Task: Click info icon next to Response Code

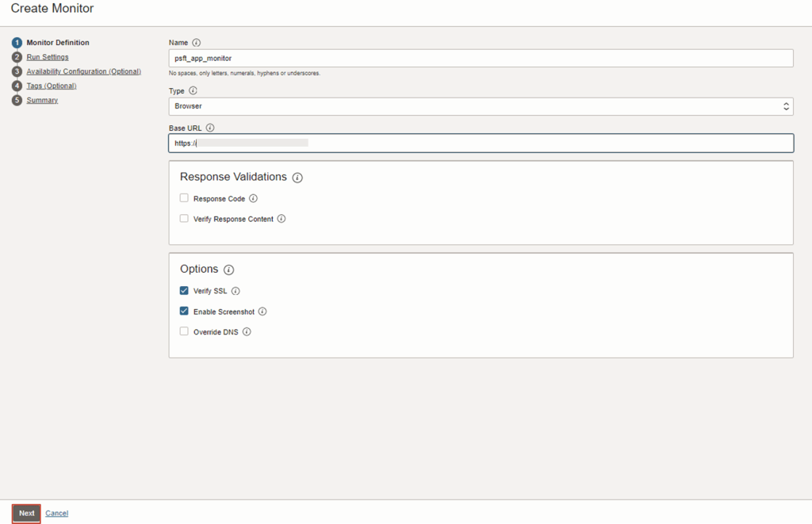Action: [254, 199]
